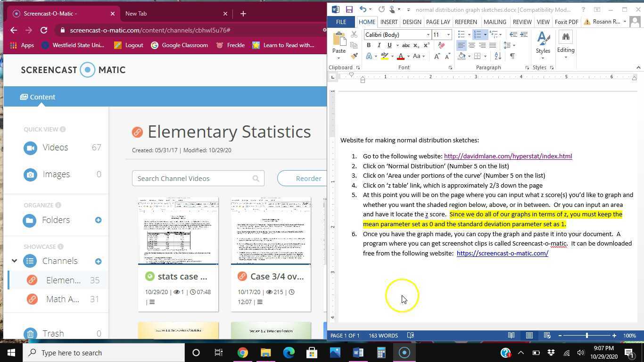Add a new folder with plus icon
644x362 pixels.
point(98,220)
